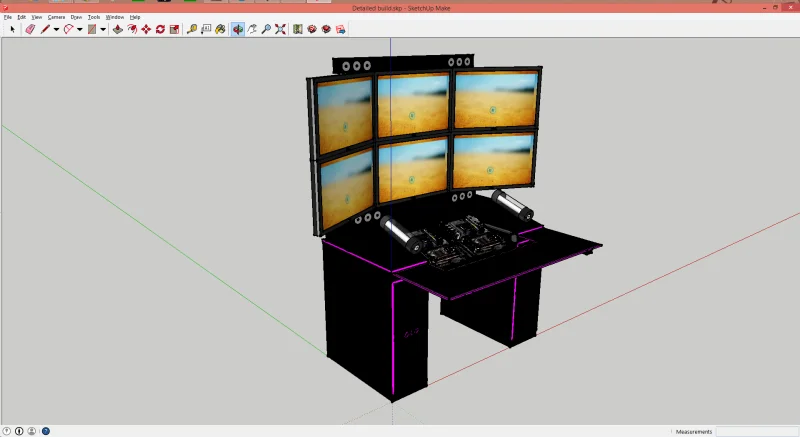
Task: Select the Push/Pull tool
Action: (118, 30)
